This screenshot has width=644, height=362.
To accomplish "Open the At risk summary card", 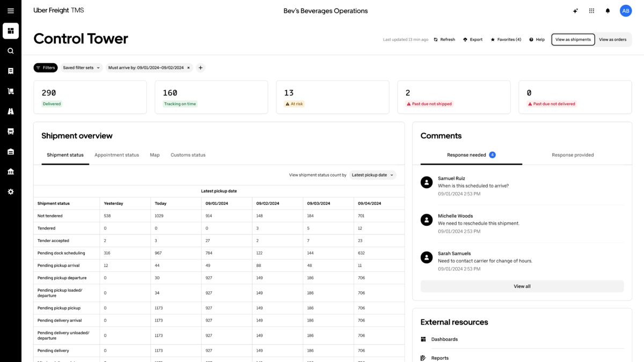I will point(333,97).
